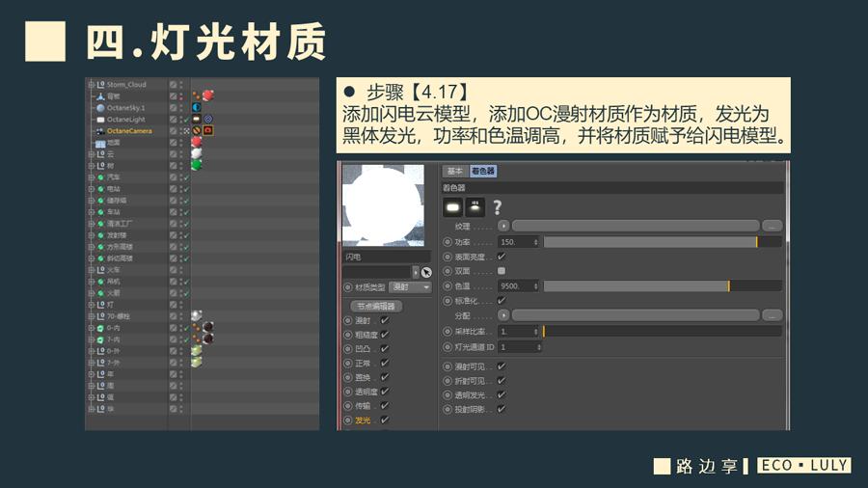Click the 纹理 row ellipsis button

pyautogui.click(x=772, y=226)
